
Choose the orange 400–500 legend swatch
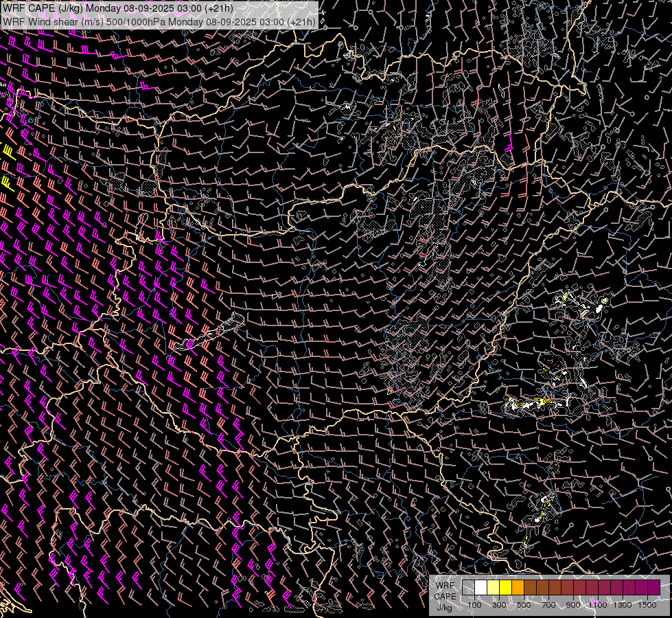pyautogui.click(x=518, y=587)
